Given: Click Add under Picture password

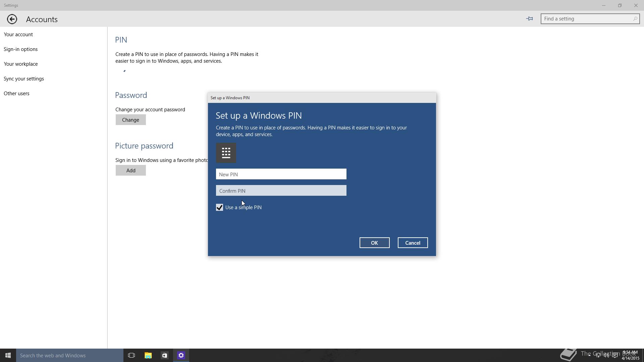Looking at the screenshot, I should tap(130, 170).
